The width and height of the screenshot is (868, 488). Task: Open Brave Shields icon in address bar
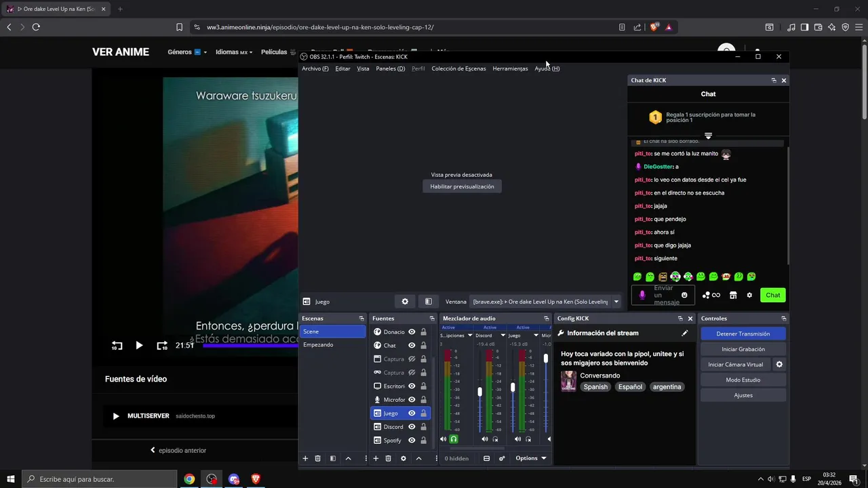tap(654, 27)
